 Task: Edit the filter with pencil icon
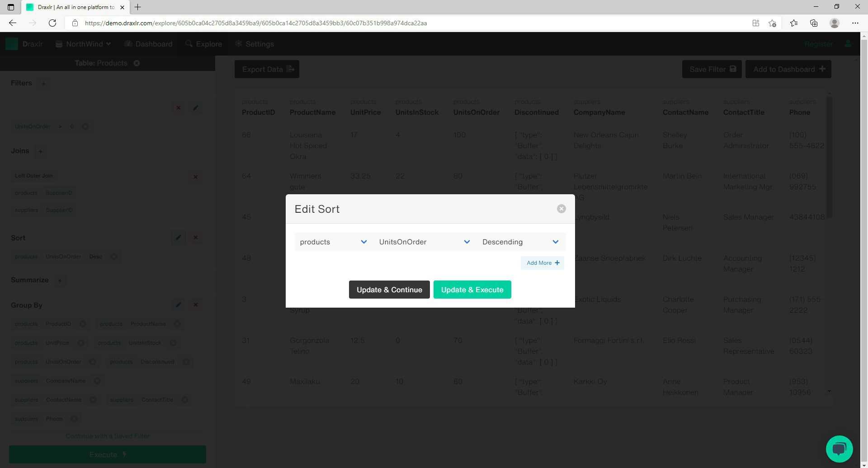[195, 108]
